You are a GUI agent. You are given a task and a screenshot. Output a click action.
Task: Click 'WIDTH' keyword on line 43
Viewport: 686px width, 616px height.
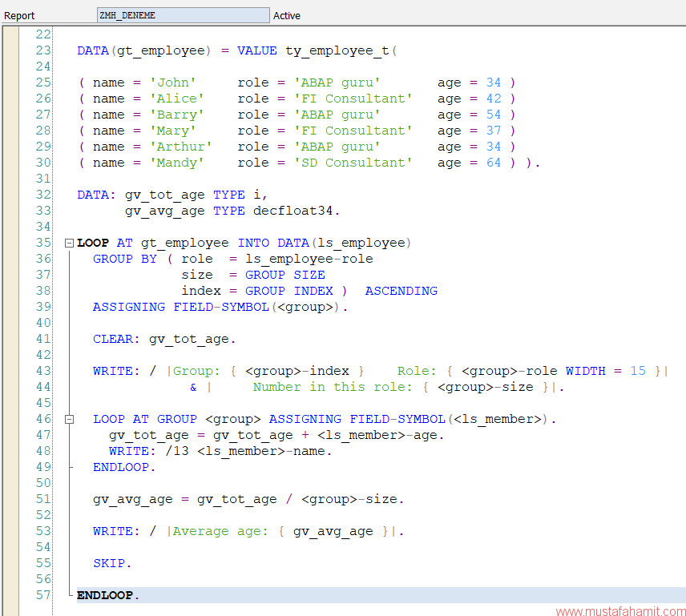585,371
